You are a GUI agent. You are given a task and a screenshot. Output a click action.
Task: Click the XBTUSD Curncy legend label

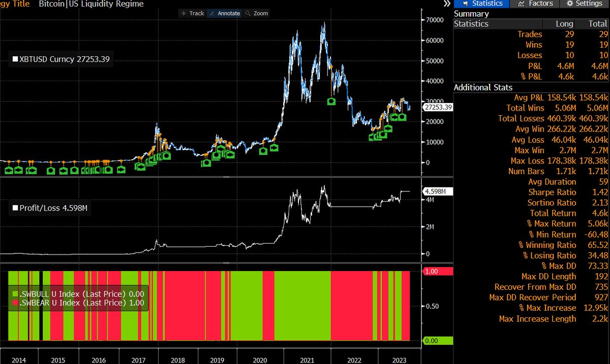(60, 59)
